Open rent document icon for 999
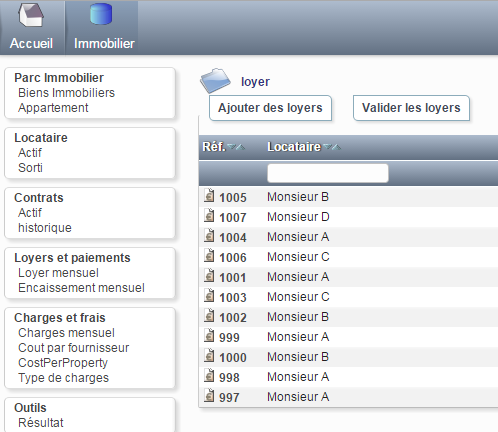Viewport: 498px width, 432px height. click(x=209, y=336)
